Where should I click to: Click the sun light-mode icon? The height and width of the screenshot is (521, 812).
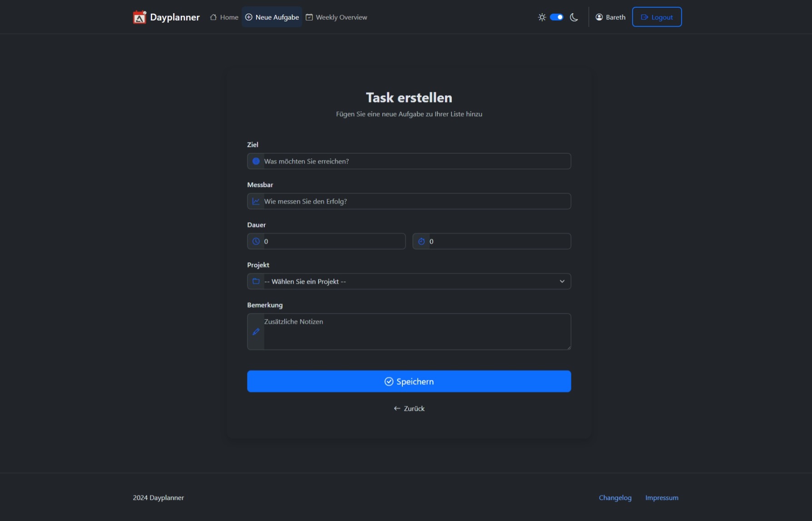pos(542,17)
